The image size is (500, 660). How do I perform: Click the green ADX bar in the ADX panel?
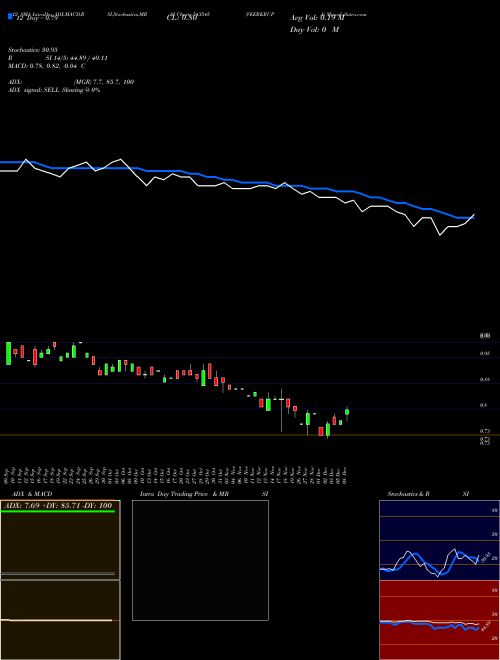click(x=58, y=511)
